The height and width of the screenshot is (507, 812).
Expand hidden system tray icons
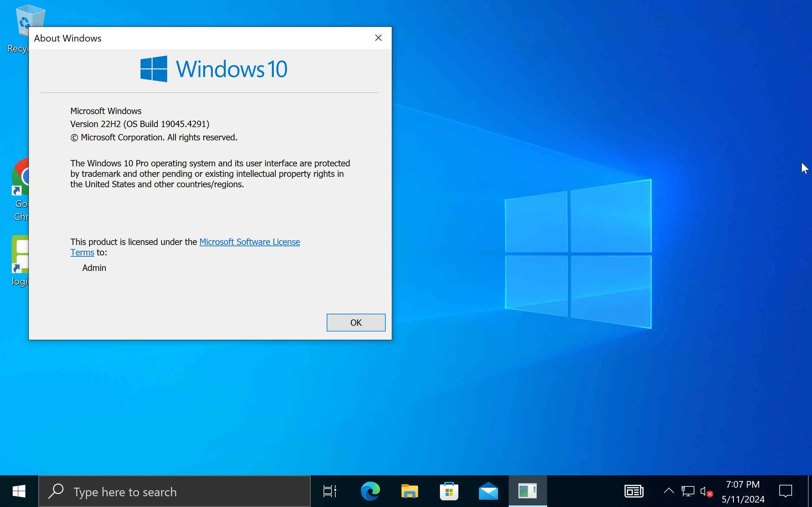point(668,491)
